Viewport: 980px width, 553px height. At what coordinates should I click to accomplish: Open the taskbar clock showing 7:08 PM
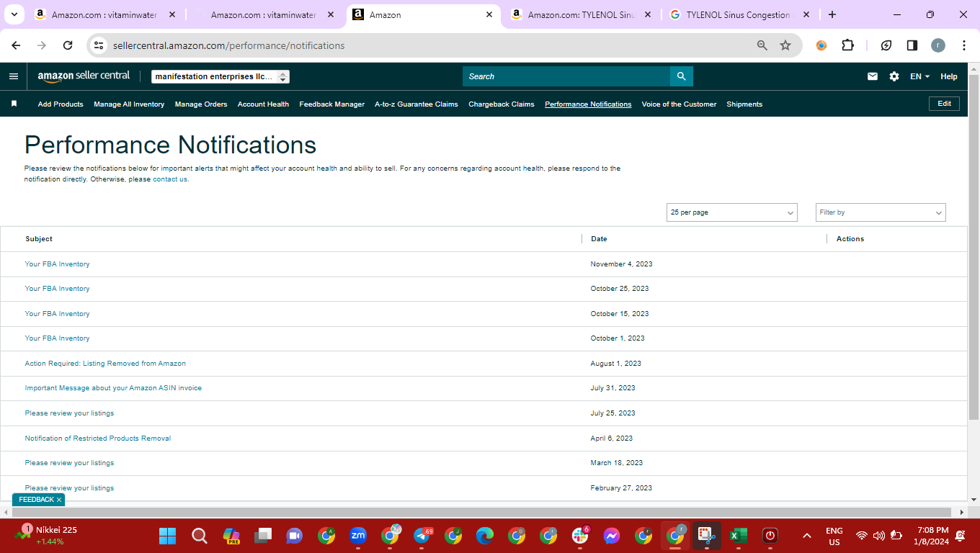pos(933,536)
